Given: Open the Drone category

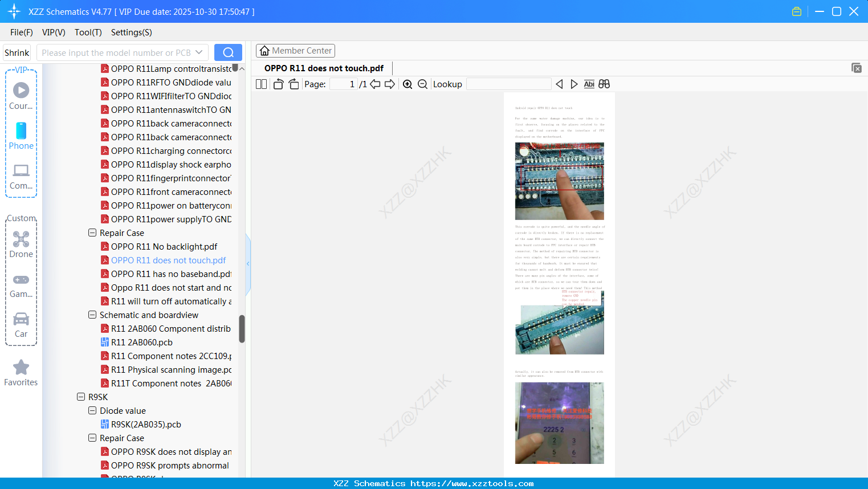Looking at the screenshot, I should pos(21,244).
